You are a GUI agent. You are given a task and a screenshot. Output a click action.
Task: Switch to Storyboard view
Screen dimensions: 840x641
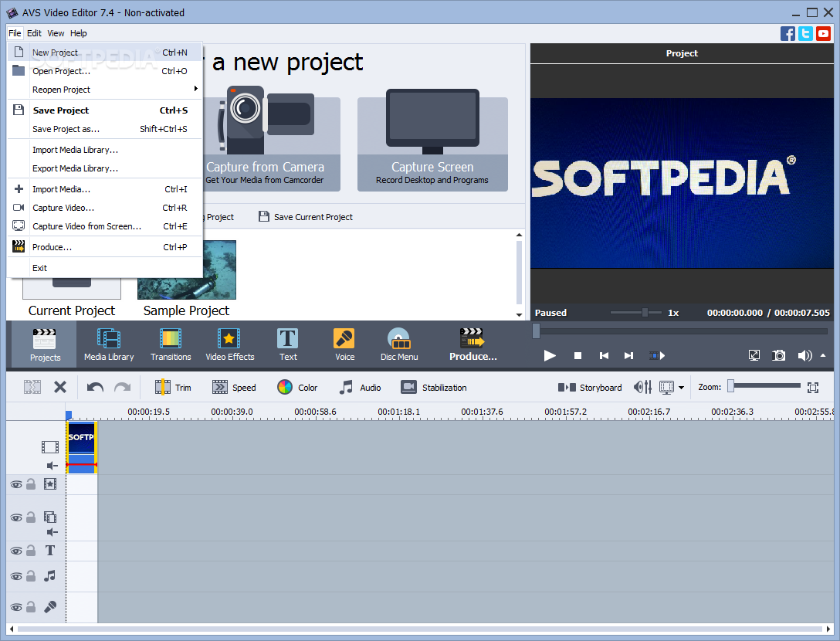(590, 387)
